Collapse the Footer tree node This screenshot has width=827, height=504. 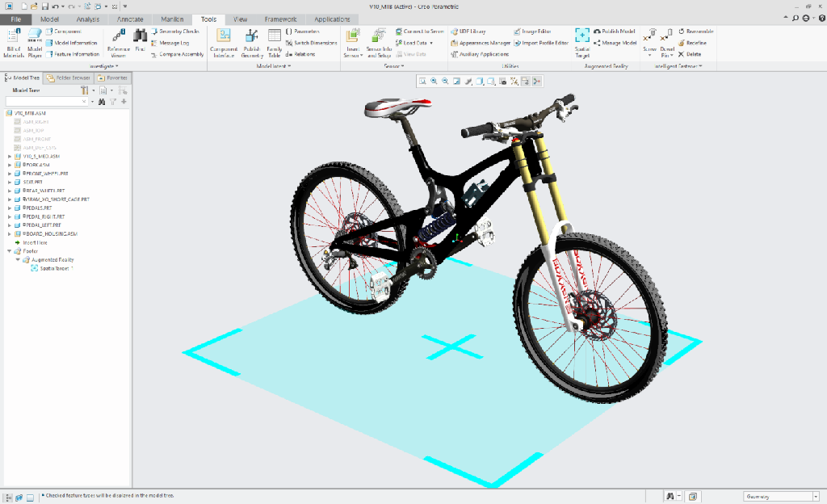(10, 251)
